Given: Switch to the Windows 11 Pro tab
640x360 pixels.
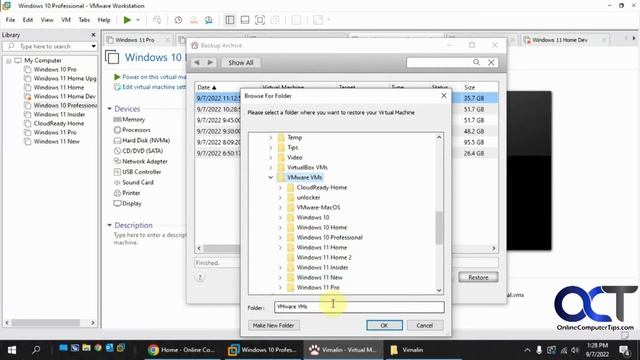Looking at the screenshot, I should pyautogui.click(x=135, y=40).
